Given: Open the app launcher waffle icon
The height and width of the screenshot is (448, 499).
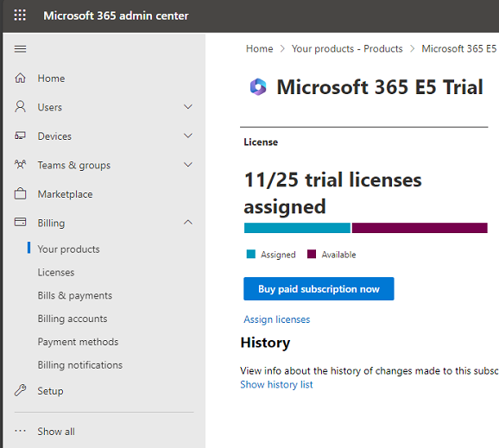Looking at the screenshot, I should tap(20, 15).
